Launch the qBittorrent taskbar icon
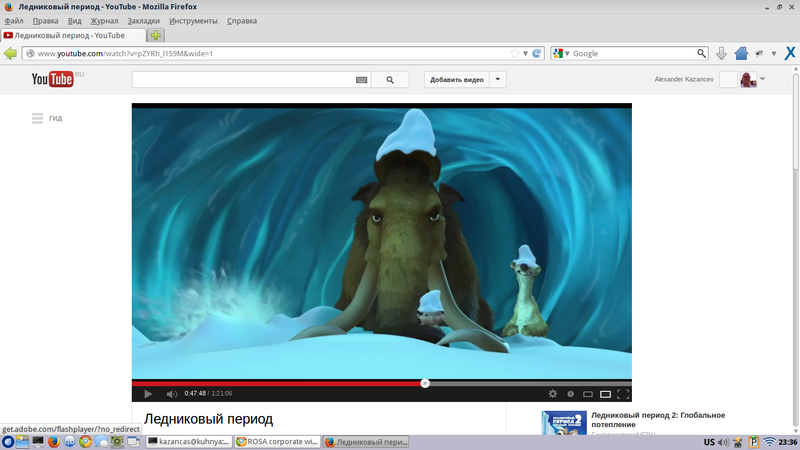800x450 pixels. [69, 442]
